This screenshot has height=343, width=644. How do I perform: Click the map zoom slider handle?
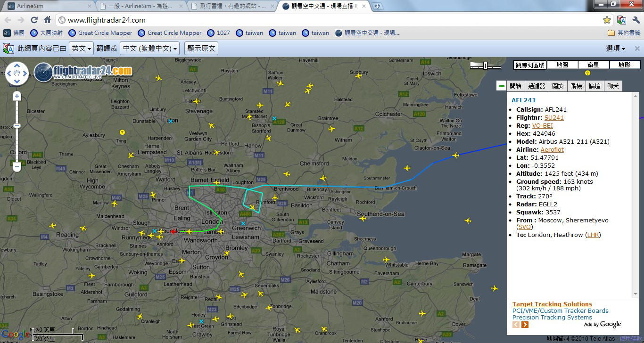click(17, 126)
